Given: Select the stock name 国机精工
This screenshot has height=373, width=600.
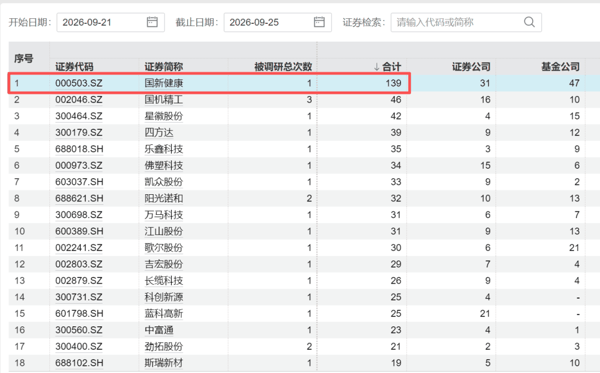Looking at the screenshot, I should (163, 99).
